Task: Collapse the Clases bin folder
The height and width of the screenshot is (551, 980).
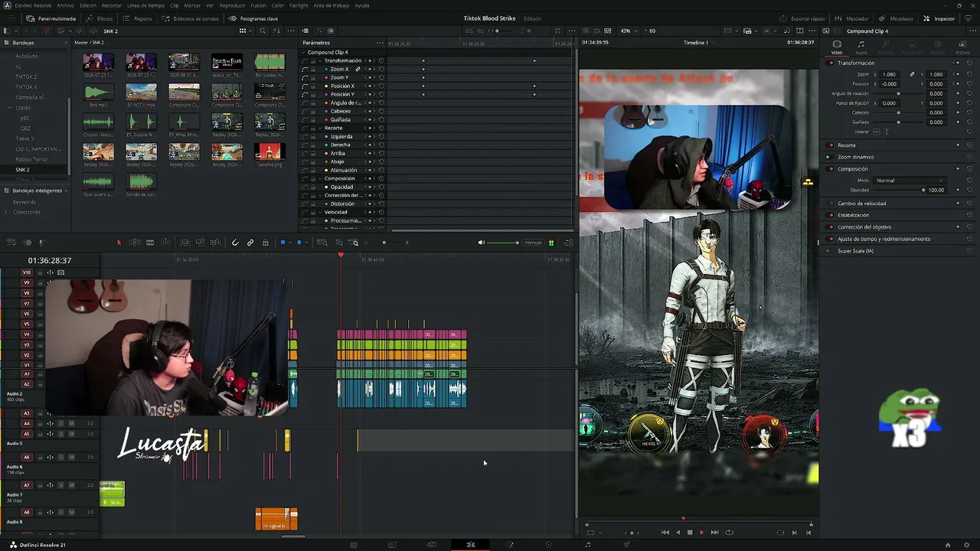Action: coord(10,108)
